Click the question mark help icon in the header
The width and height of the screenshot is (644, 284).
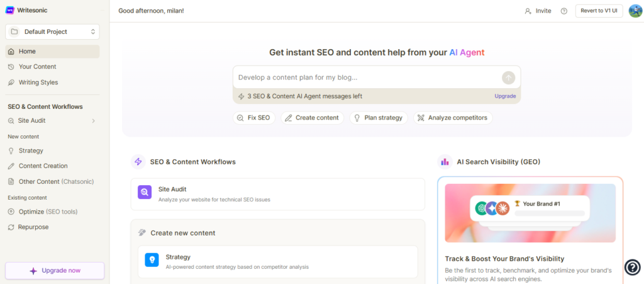pyautogui.click(x=564, y=11)
